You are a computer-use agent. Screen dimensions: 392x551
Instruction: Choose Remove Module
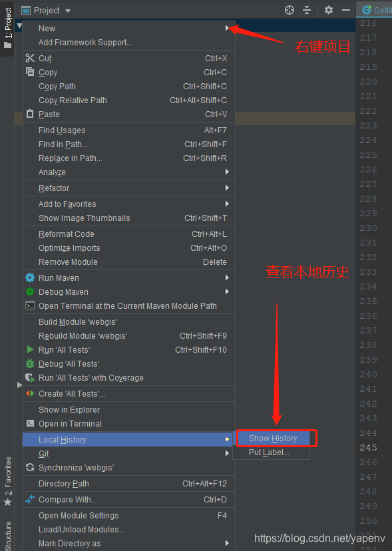point(128,262)
